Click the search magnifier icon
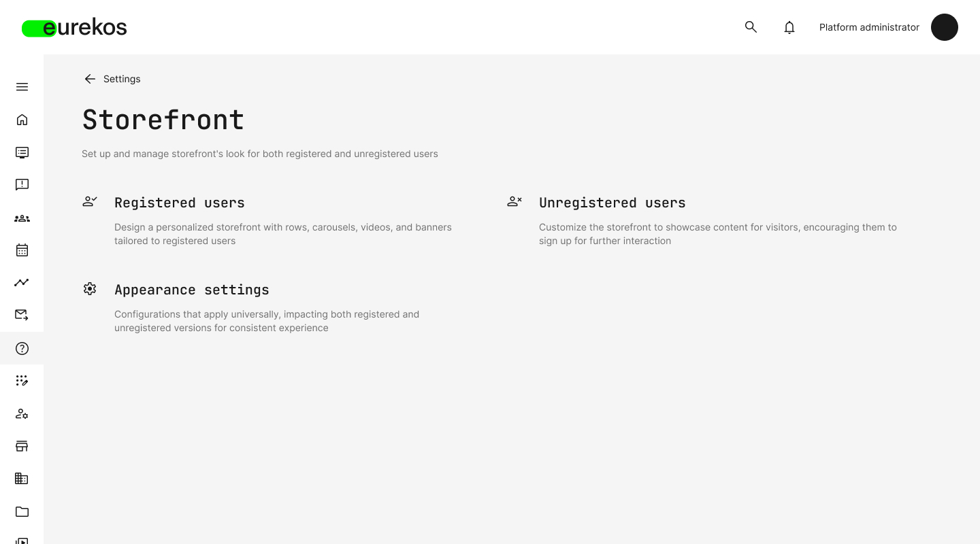Image resolution: width=980 pixels, height=544 pixels. pos(751,27)
